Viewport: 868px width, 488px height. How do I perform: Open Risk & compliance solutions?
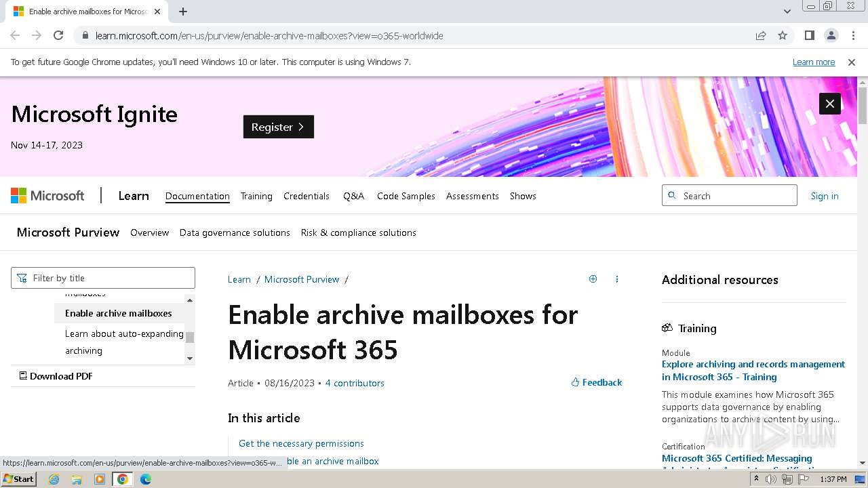point(359,232)
